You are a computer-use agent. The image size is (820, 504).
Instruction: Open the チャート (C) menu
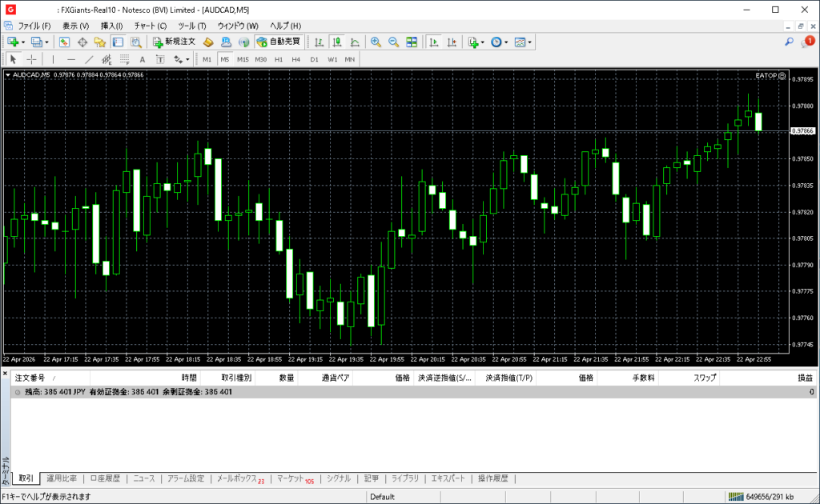point(150,26)
